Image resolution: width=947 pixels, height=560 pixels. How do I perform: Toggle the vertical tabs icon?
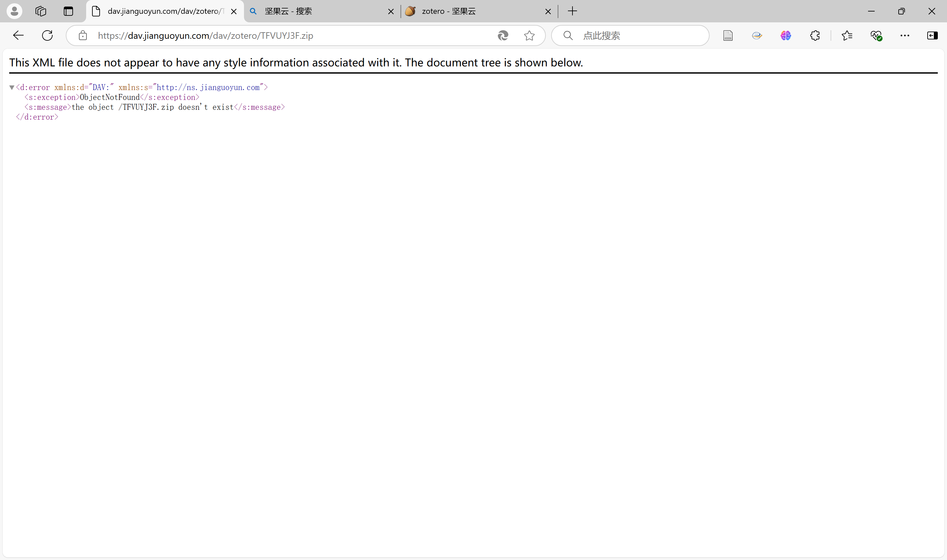(68, 11)
